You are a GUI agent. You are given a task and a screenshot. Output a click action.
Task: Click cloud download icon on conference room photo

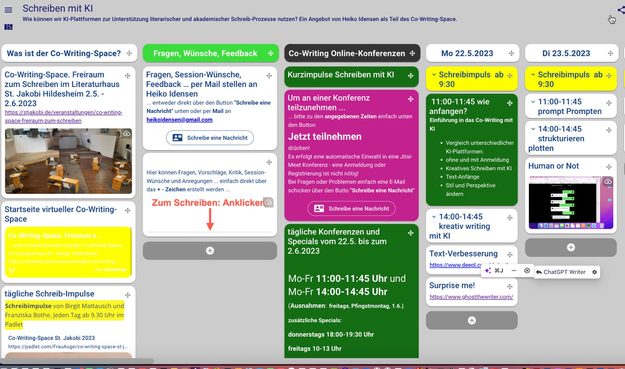(x=127, y=133)
